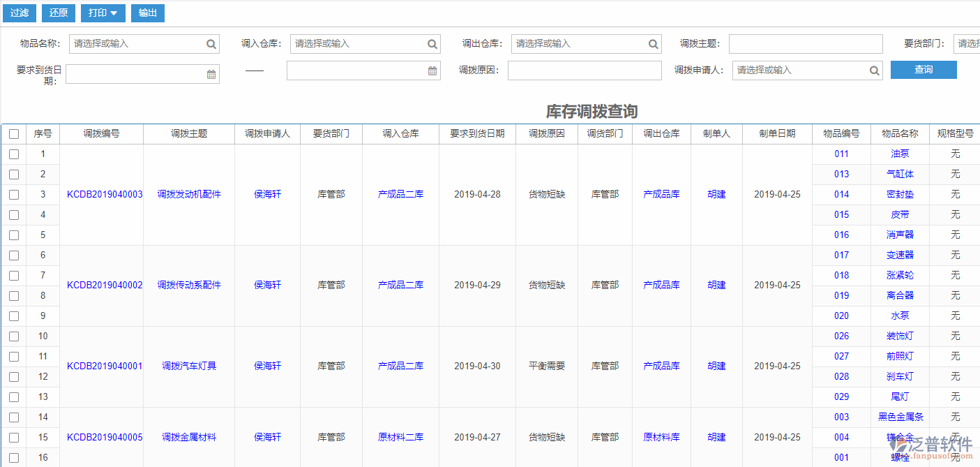Click the search icon in 调拨申请人 field

(874, 70)
